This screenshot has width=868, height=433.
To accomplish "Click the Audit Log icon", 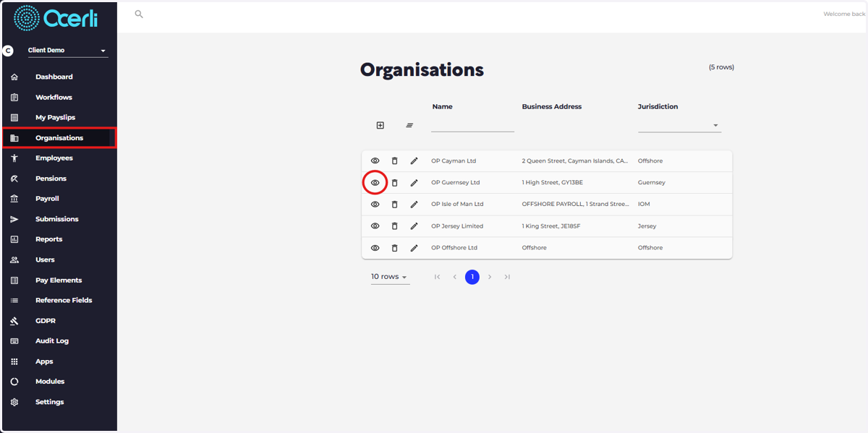I will pyautogui.click(x=14, y=340).
